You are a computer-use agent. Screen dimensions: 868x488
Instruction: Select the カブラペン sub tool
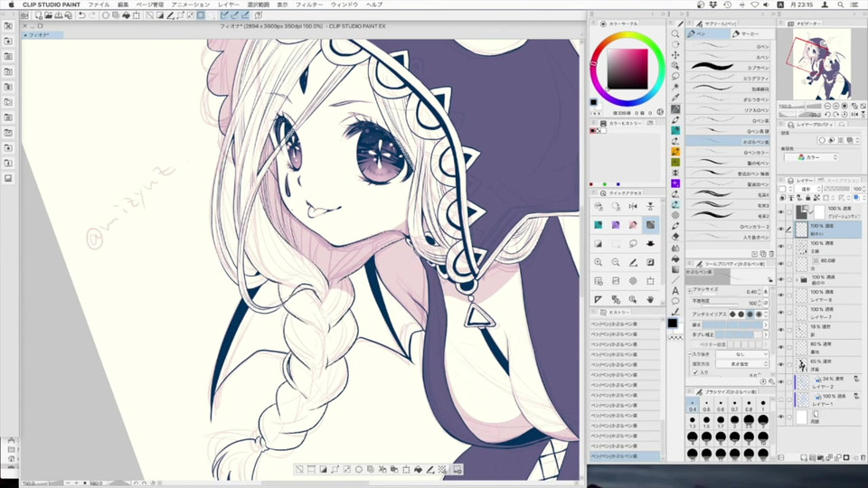pos(729,67)
